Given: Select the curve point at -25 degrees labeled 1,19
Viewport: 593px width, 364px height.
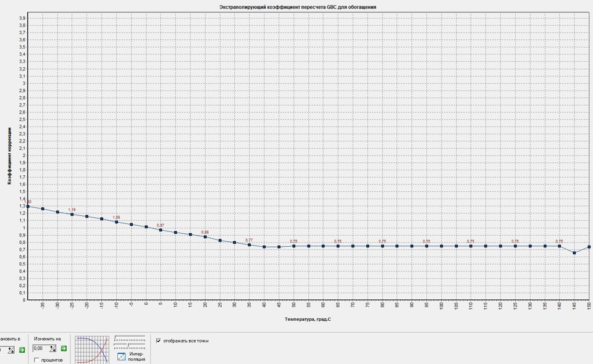Looking at the screenshot, I should click(x=72, y=215).
